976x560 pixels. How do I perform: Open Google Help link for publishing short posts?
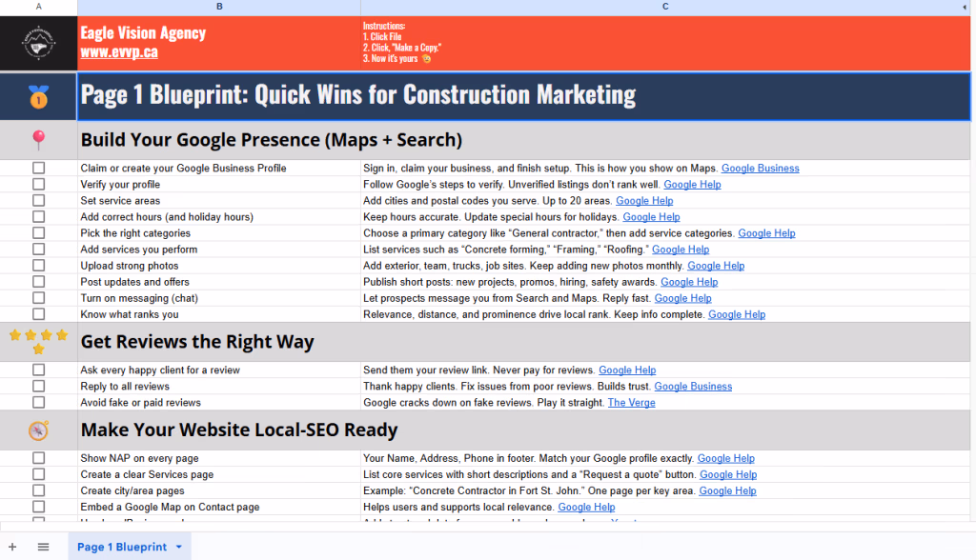click(689, 281)
